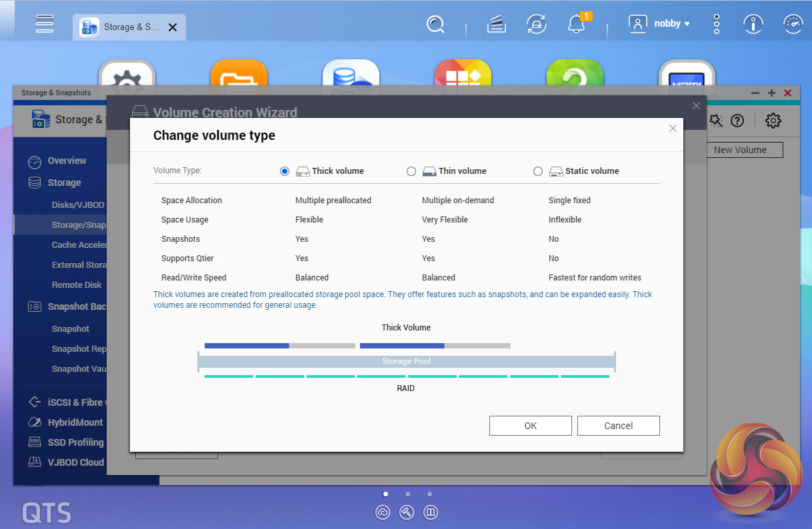Open the notifications bell icon
This screenshot has height=529, width=812.
[575, 24]
